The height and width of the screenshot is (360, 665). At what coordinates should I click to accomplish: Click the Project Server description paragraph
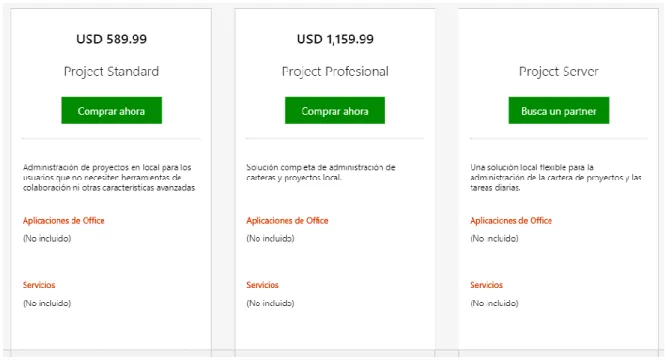[556, 177]
